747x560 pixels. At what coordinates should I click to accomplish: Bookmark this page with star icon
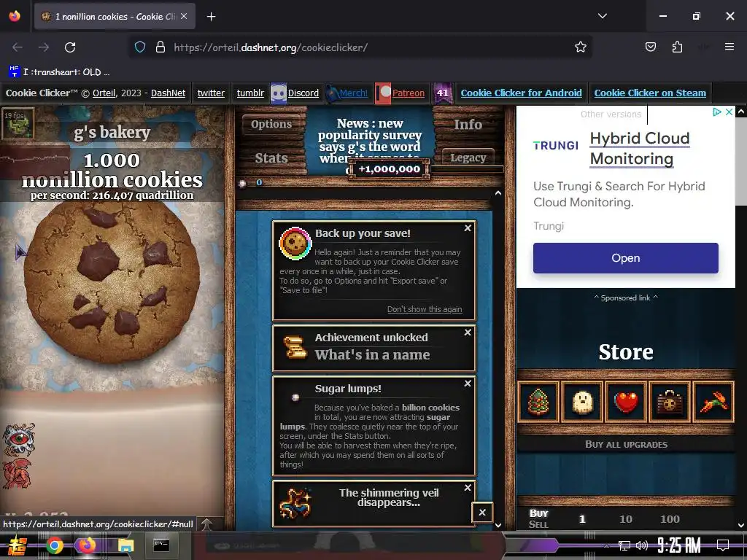coord(580,47)
